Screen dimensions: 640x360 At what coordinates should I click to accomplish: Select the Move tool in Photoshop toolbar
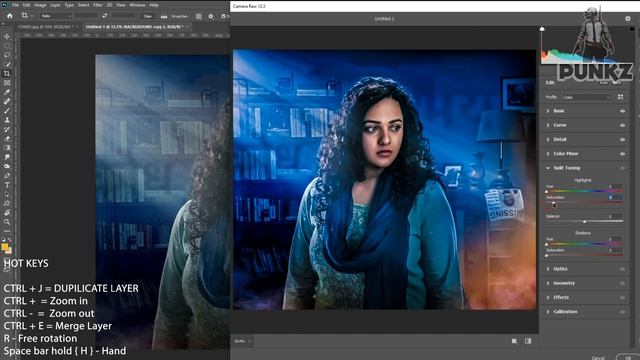point(7,37)
